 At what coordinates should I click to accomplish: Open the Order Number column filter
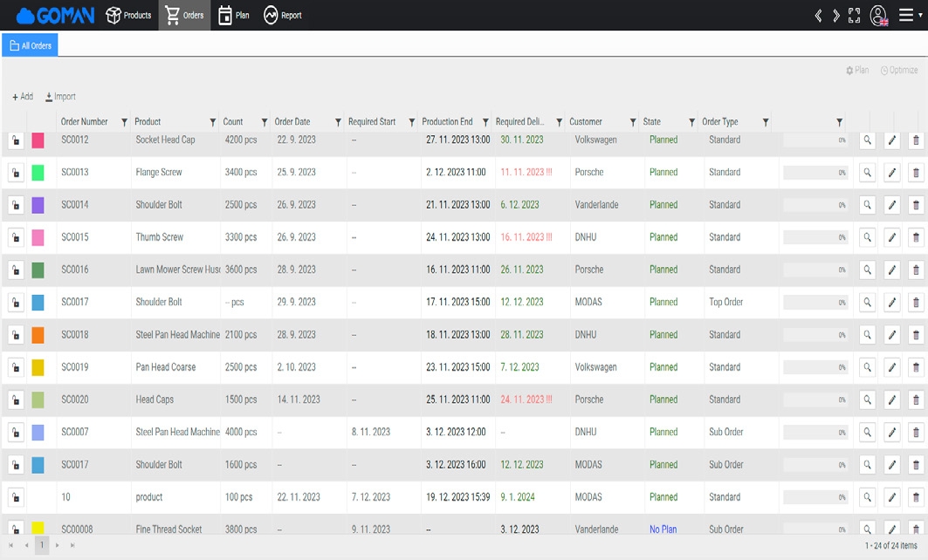click(x=124, y=122)
